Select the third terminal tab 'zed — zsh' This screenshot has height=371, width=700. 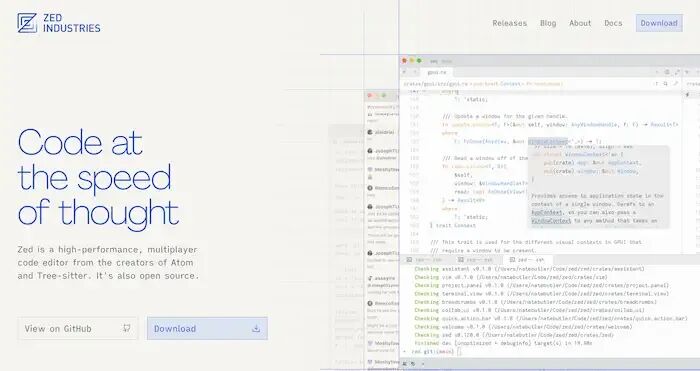tap(527, 260)
